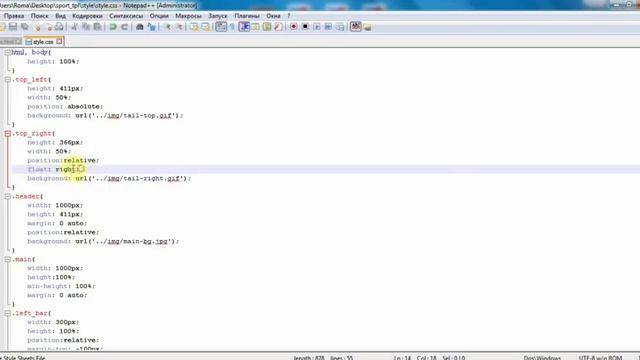This screenshot has height=360, width=640.
Task: Close the style.css tab
Action: (59, 41)
